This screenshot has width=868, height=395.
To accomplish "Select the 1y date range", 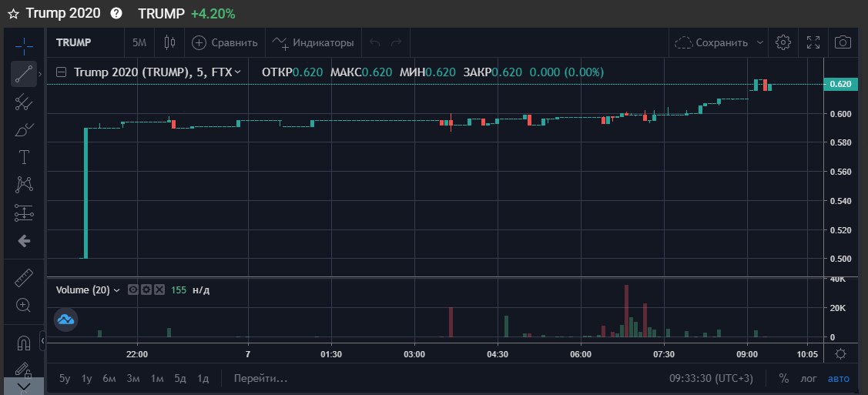I will point(87,379).
